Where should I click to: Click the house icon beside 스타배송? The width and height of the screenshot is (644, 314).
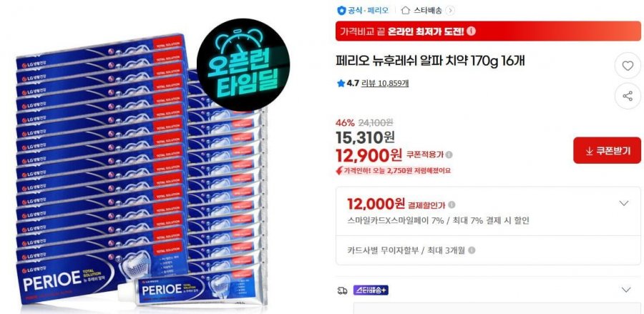(406, 10)
